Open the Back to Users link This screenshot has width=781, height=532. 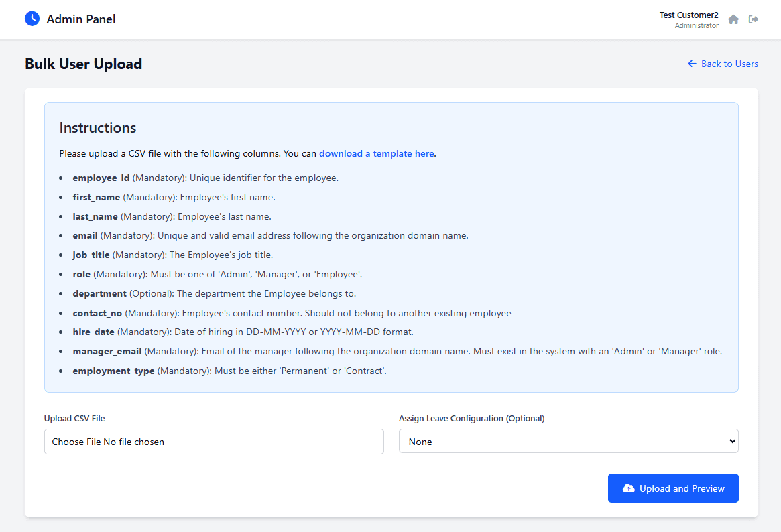(729, 64)
